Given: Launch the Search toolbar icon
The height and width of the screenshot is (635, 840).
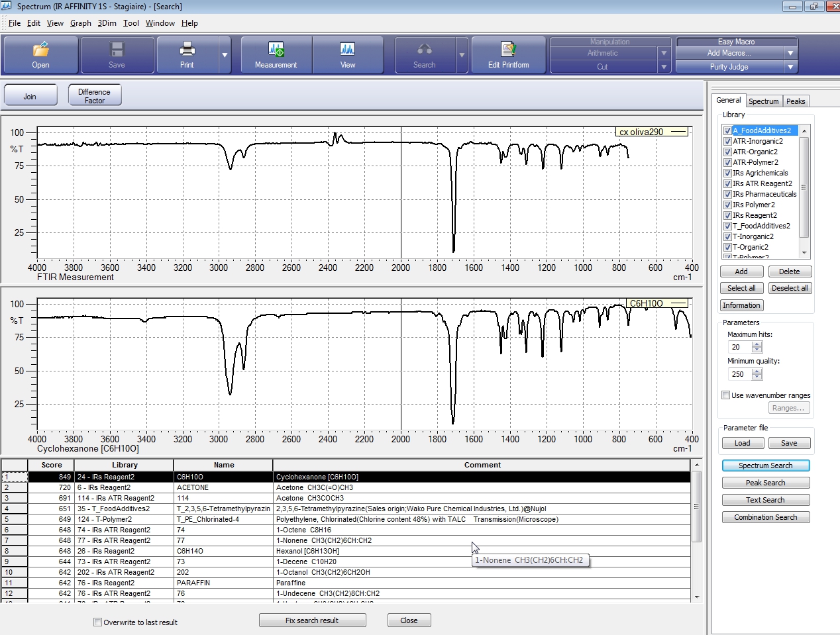Looking at the screenshot, I should coord(425,55).
